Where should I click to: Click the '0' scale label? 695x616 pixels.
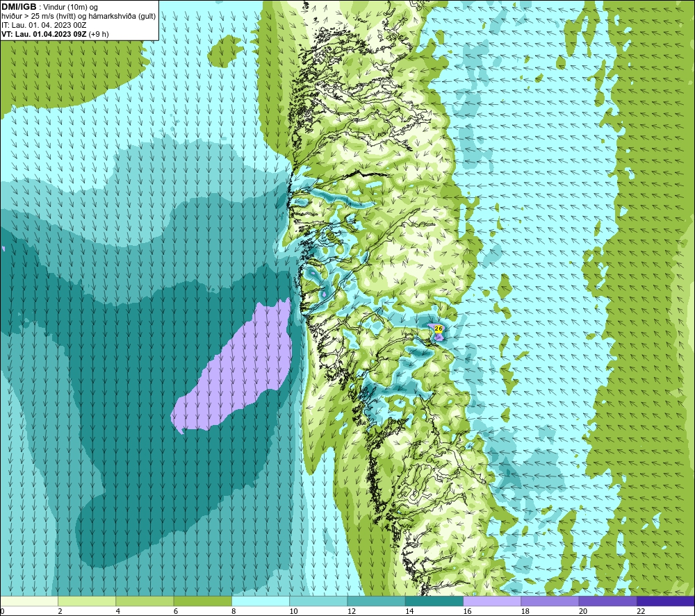2,611
